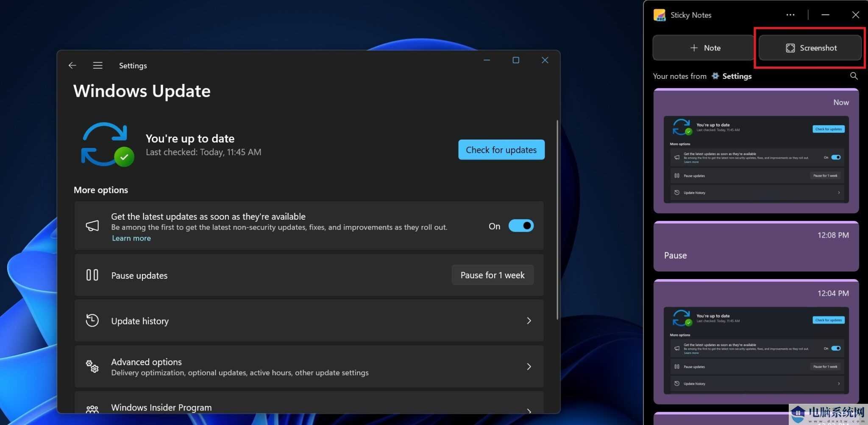Click the Pause updates row label
This screenshot has height=425, width=868.
139,275
